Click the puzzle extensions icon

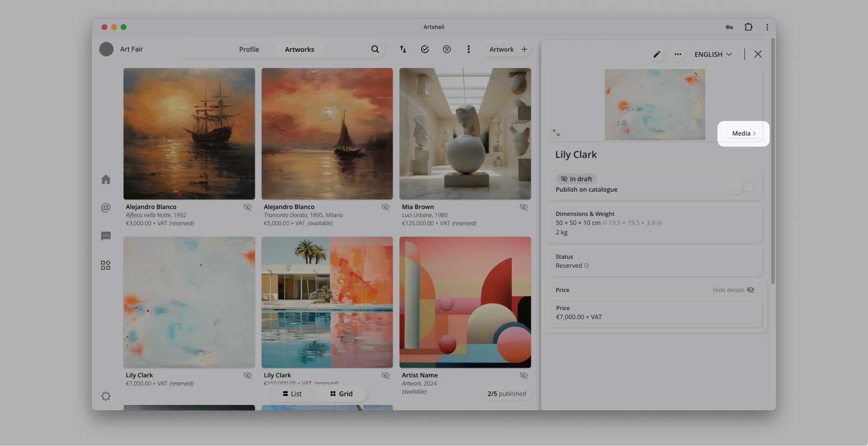pyautogui.click(x=748, y=27)
